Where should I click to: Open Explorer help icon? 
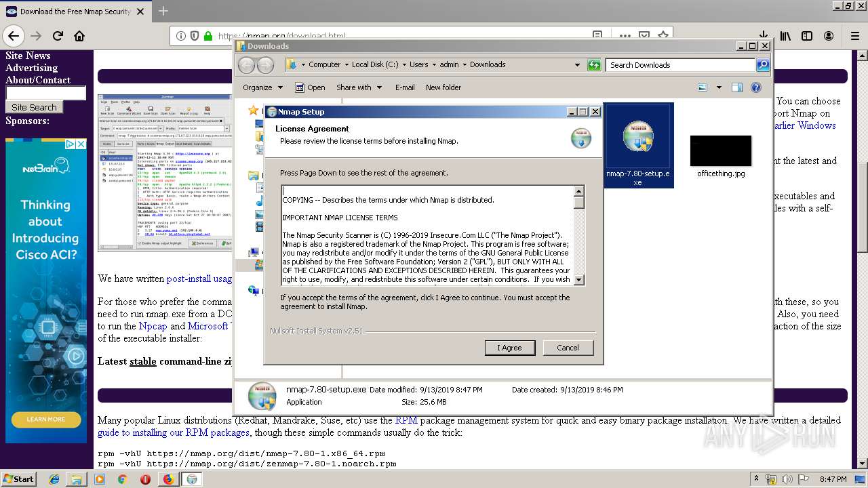coord(756,87)
